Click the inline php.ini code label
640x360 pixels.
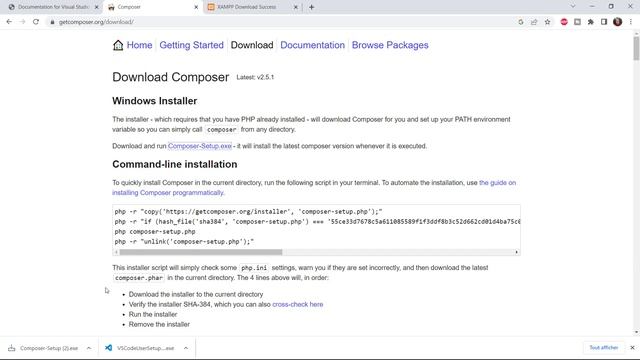(254, 268)
